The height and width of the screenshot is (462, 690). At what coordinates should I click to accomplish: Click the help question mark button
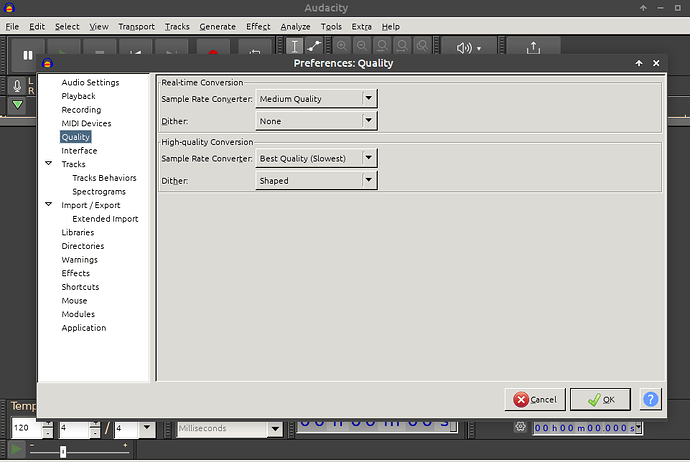(650, 399)
